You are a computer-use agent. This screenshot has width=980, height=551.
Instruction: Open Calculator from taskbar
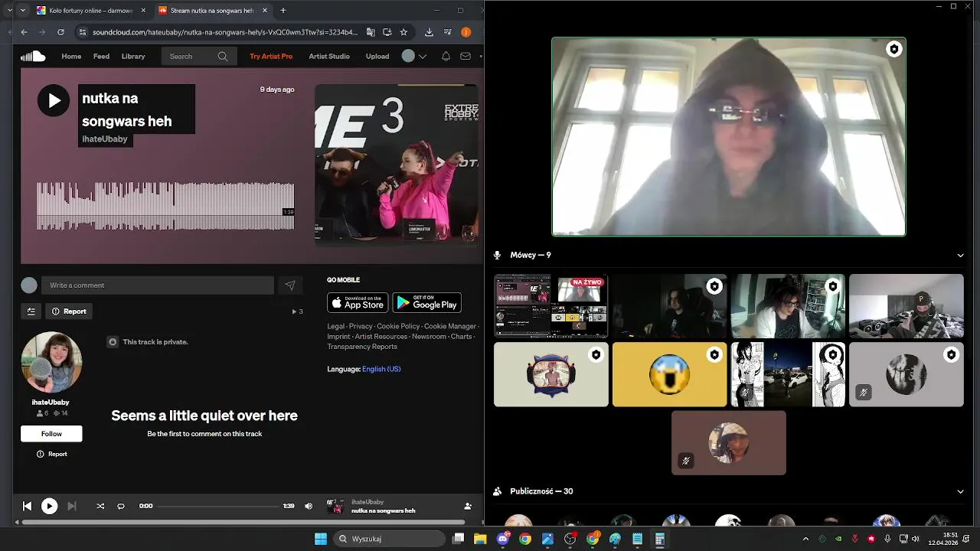pyautogui.click(x=659, y=539)
